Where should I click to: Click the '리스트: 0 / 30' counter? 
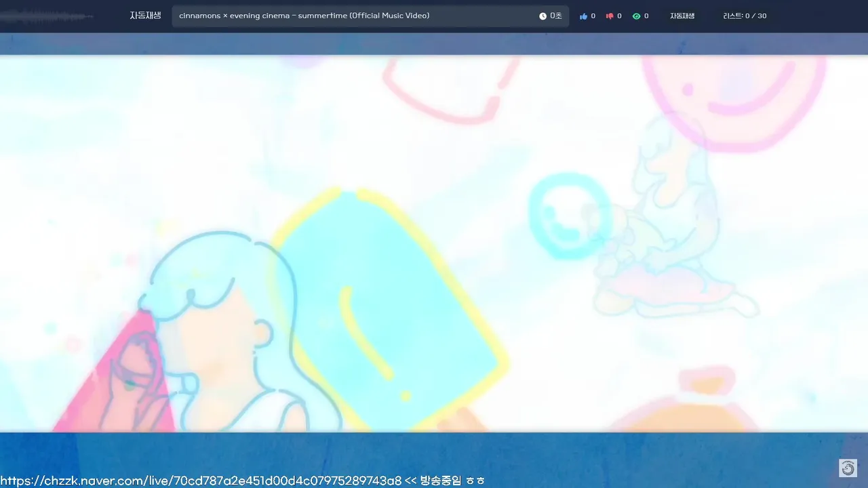click(745, 16)
